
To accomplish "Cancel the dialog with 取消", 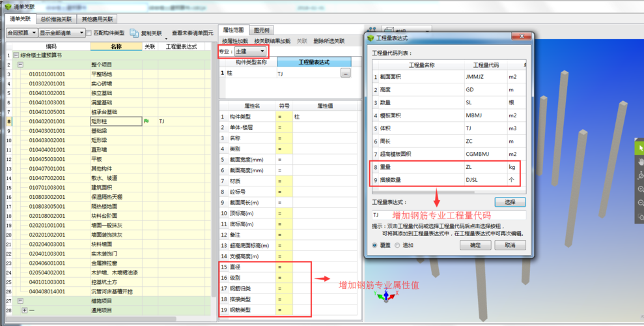I will pyautogui.click(x=510, y=245).
